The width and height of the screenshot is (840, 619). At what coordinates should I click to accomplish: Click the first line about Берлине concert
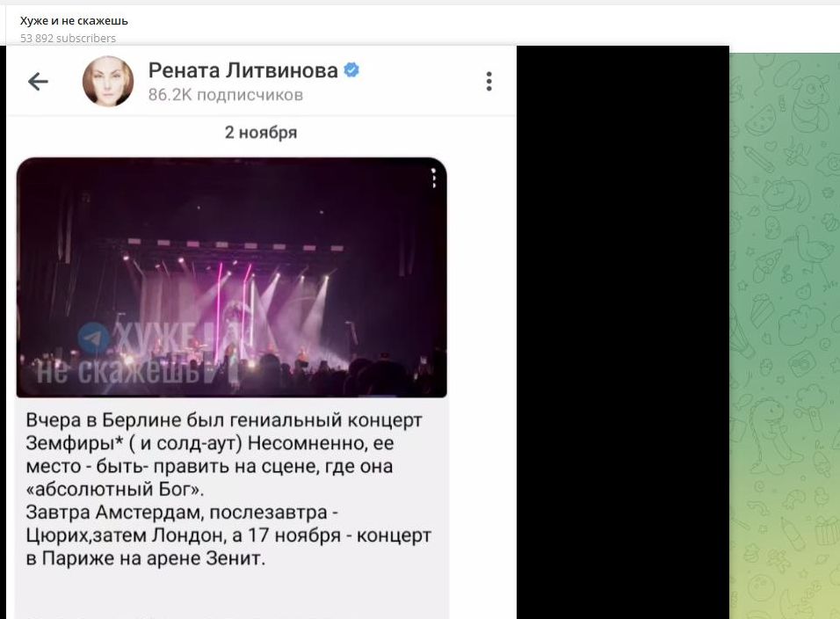point(224,420)
